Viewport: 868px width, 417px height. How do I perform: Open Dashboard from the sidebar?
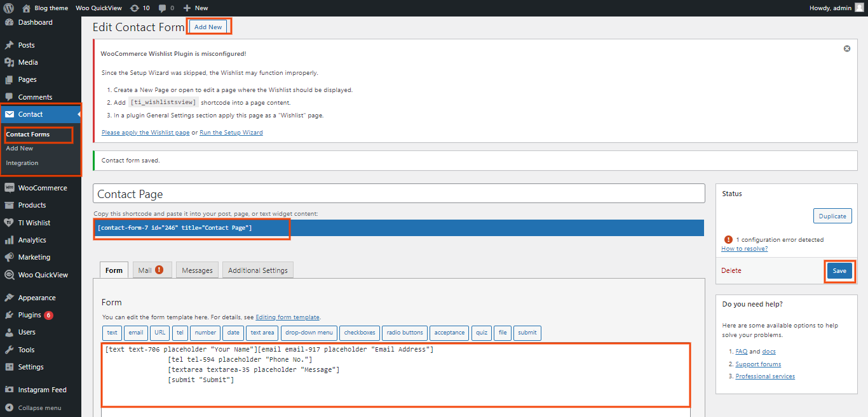pyautogui.click(x=35, y=22)
